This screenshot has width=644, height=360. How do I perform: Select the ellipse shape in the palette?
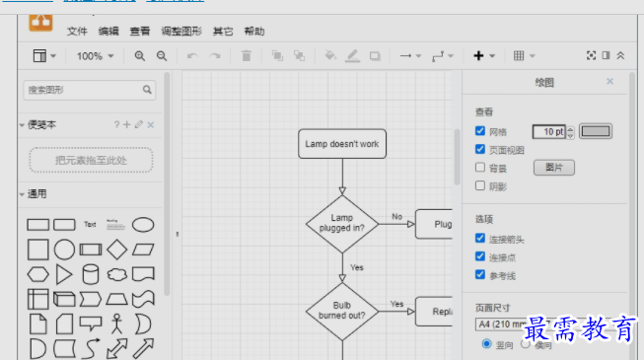click(143, 225)
